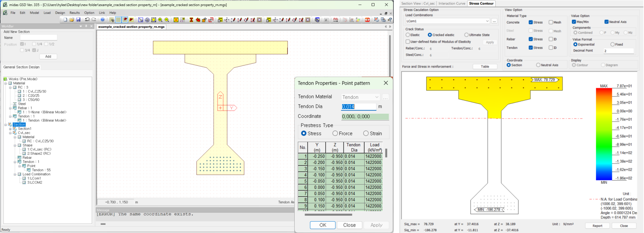Viewport: 644px width, 233px height.
Task: Expand the Section1 tree node
Action: click(x=10, y=129)
